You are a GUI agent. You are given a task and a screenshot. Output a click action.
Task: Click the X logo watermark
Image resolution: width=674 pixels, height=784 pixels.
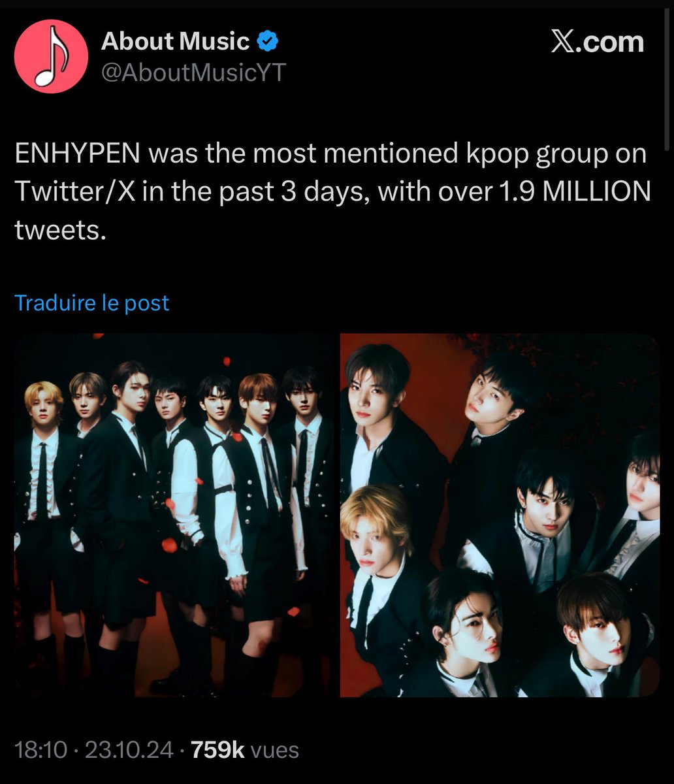562,42
